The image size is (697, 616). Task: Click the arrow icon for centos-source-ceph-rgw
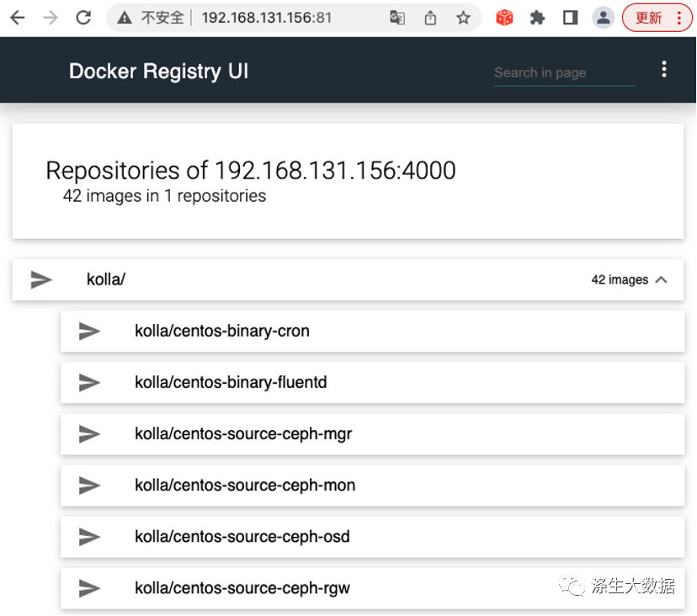click(89, 588)
